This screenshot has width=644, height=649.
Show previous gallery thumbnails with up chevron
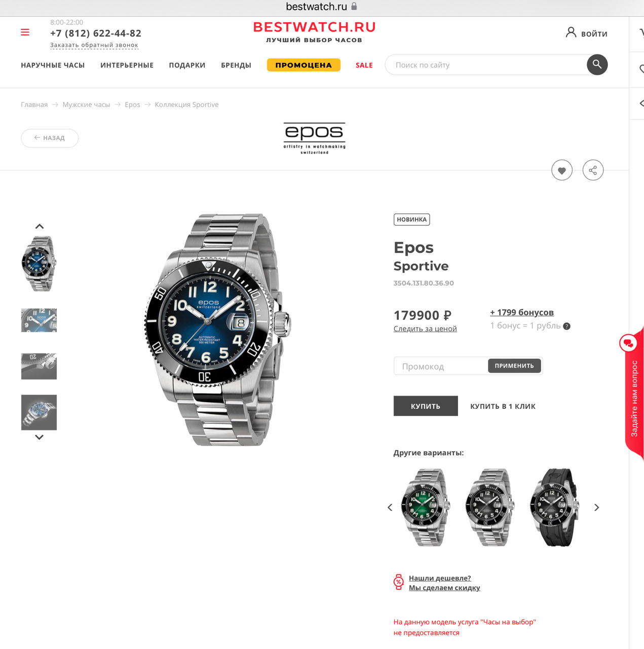click(39, 227)
